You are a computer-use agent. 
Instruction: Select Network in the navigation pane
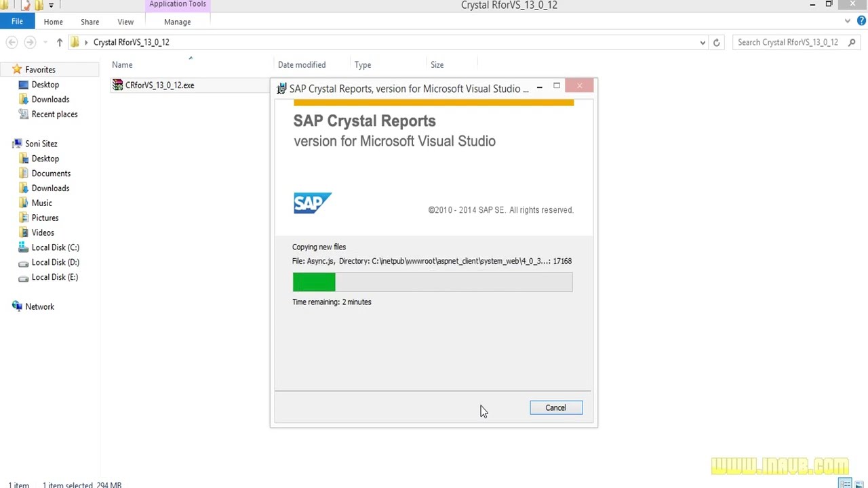click(x=39, y=306)
